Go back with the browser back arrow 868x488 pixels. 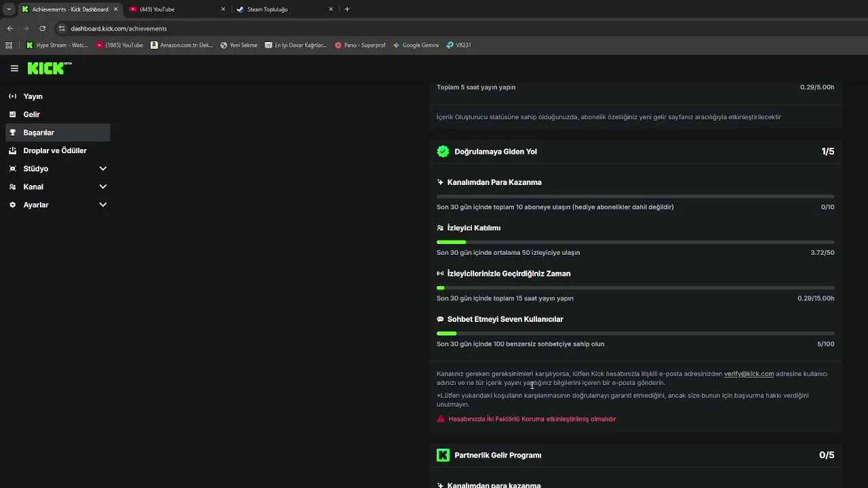(x=9, y=28)
